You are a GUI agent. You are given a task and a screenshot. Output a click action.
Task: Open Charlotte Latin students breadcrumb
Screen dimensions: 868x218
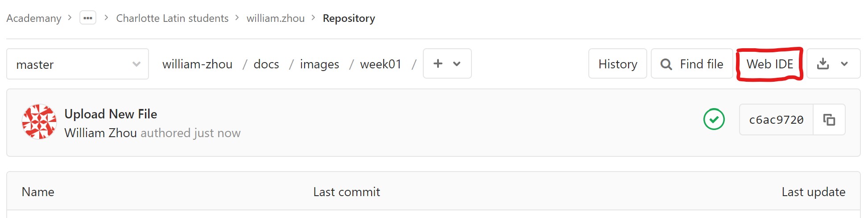tap(172, 18)
